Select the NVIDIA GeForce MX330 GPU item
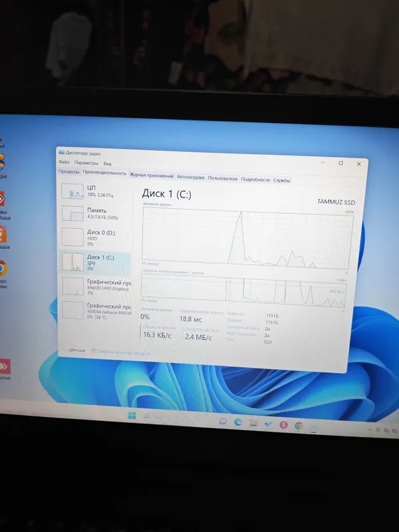Viewport: 399px width, 532px height. click(96, 311)
